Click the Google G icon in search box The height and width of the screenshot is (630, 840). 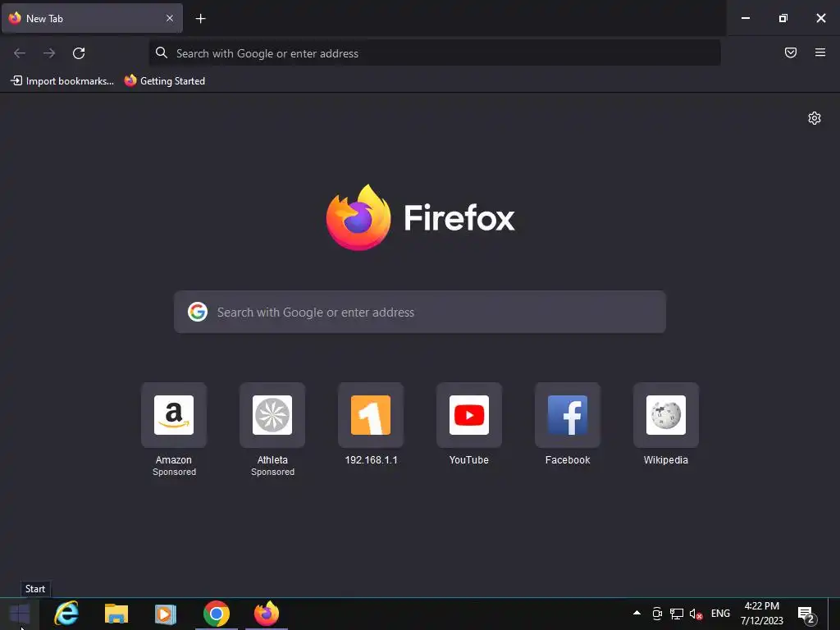pos(198,312)
